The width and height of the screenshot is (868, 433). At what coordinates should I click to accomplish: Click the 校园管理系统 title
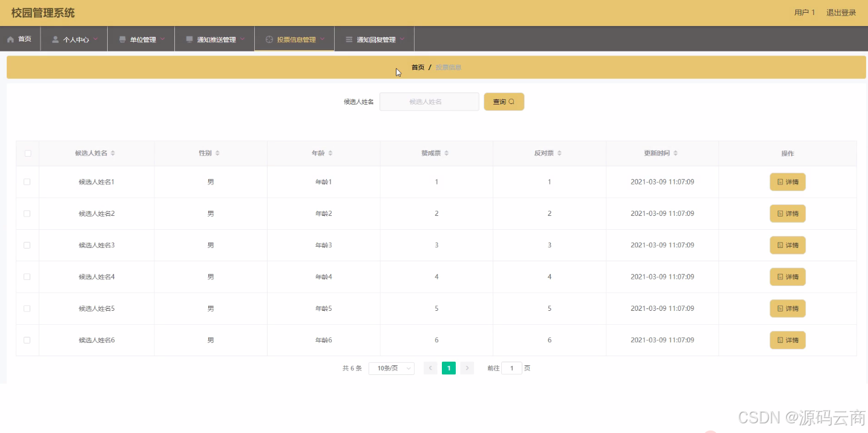(43, 13)
